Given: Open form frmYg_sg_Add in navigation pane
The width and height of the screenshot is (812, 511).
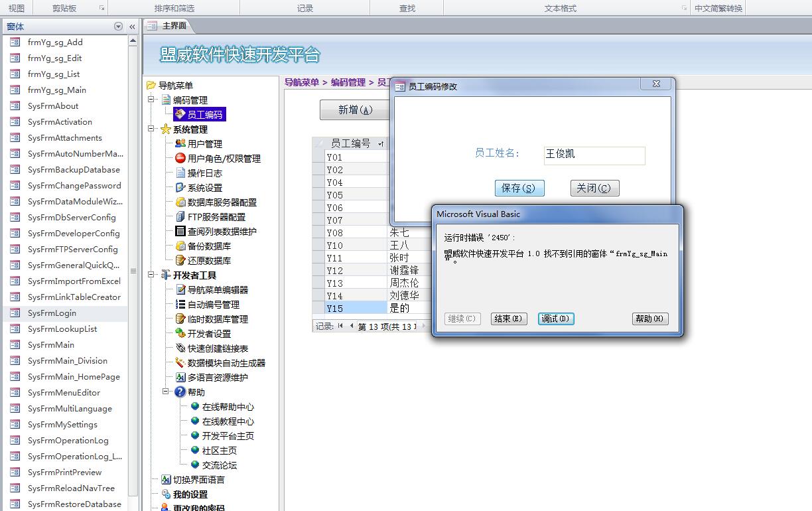Looking at the screenshot, I should coord(55,42).
